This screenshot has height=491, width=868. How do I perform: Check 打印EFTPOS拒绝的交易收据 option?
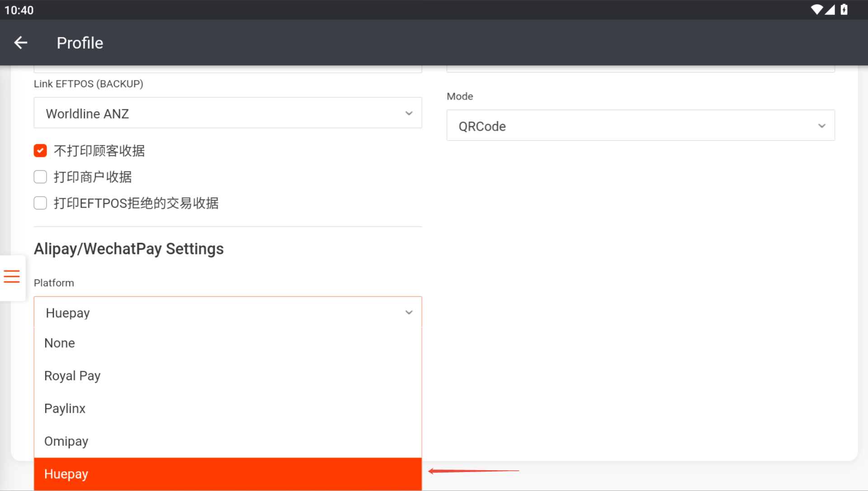tap(40, 203)
